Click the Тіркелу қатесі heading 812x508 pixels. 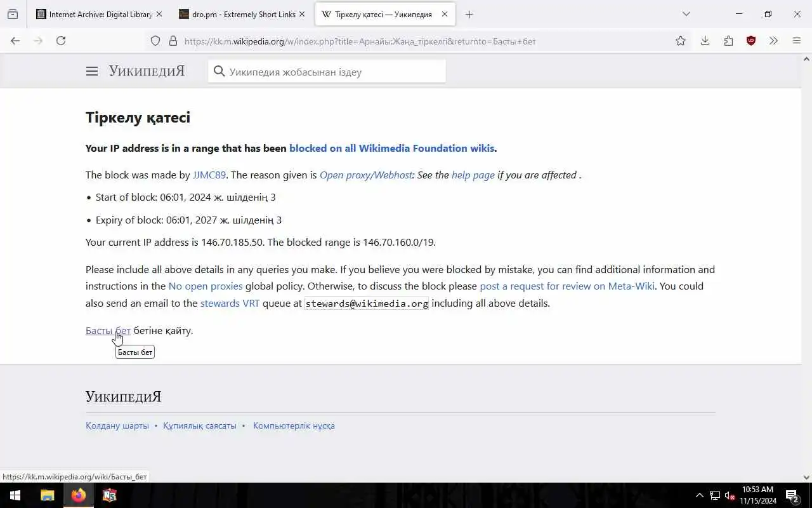pyautogui.click(x=138, y=117)
